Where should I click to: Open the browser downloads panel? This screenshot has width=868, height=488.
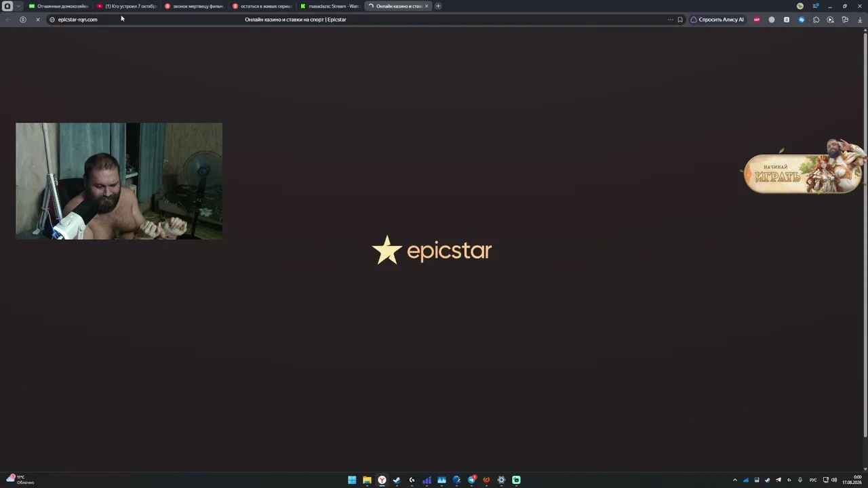coord(860,20)
